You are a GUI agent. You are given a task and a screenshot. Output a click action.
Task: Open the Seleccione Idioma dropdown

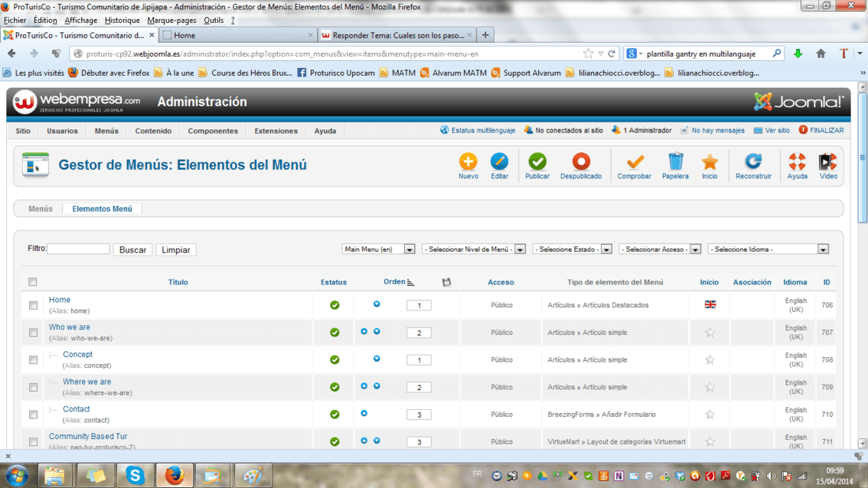point(769,250)
